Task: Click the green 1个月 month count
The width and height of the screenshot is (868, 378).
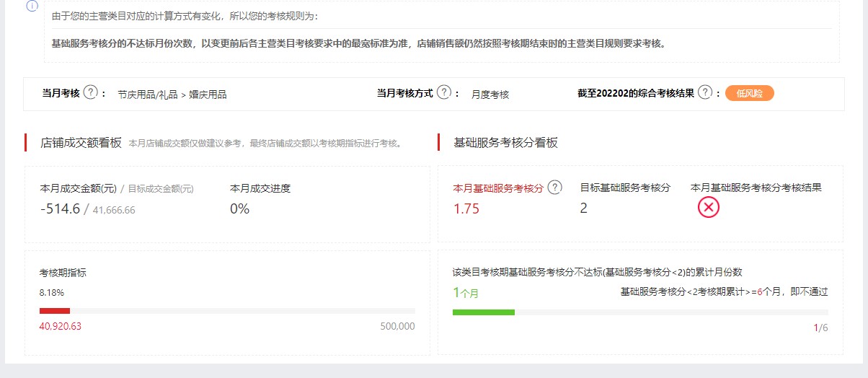Action: (466, 292)
